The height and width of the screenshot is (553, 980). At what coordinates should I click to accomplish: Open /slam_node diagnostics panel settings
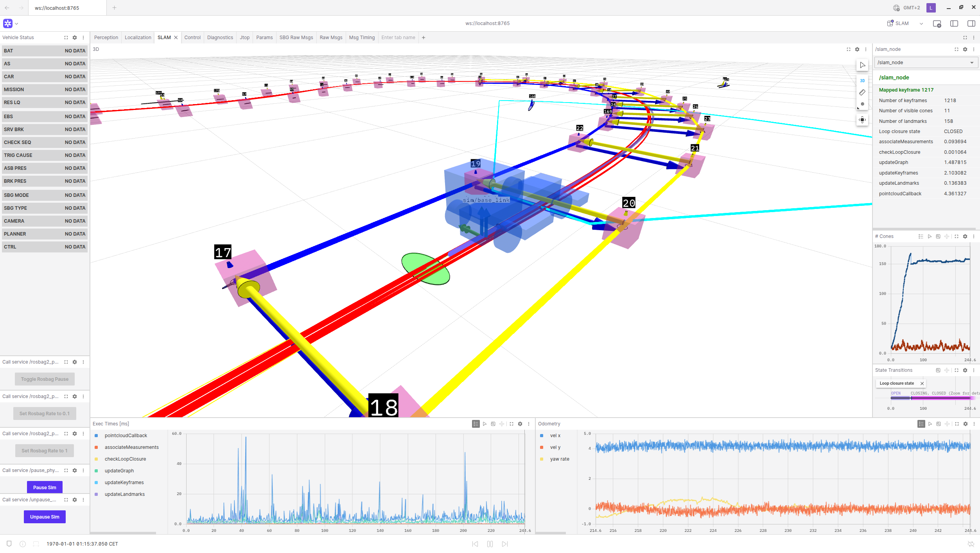965,49
